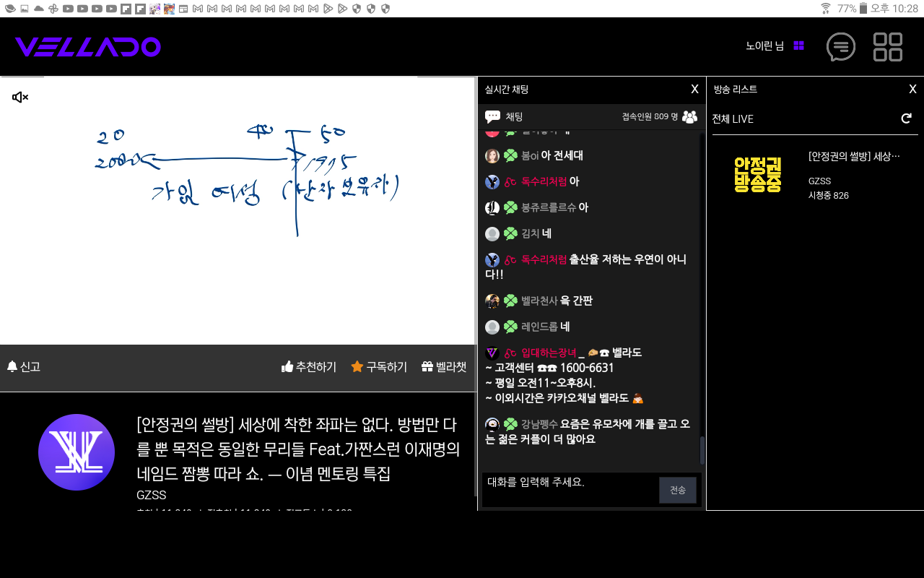
Task: Click the avatar of chatter 봄이
Action: point(492,156)
